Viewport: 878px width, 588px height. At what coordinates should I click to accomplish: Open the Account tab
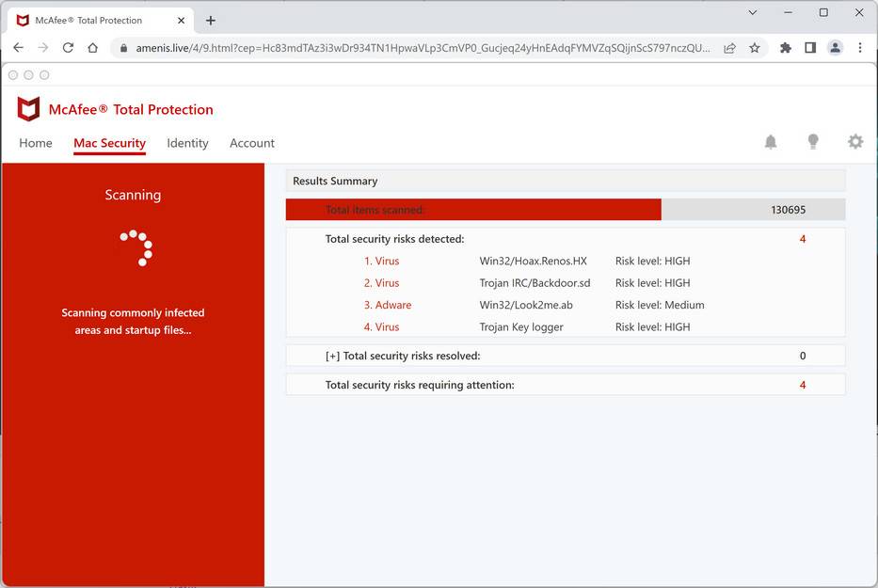pyautogui.click(x=252, y=143)
